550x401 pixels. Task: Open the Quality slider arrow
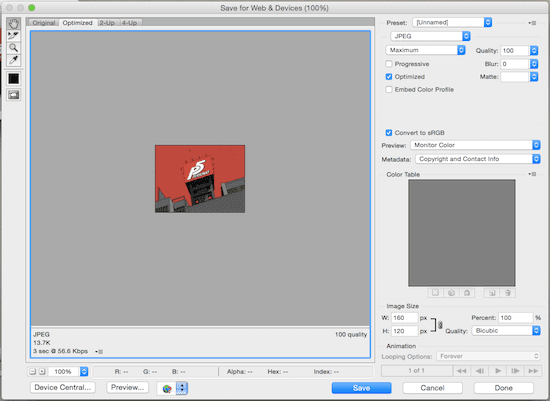click(534, 51)
